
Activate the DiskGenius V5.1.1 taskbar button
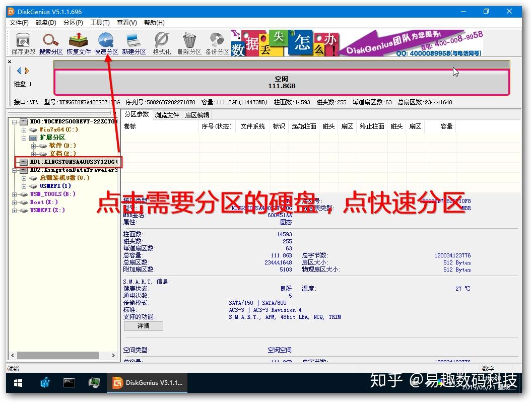click(147, 383)
